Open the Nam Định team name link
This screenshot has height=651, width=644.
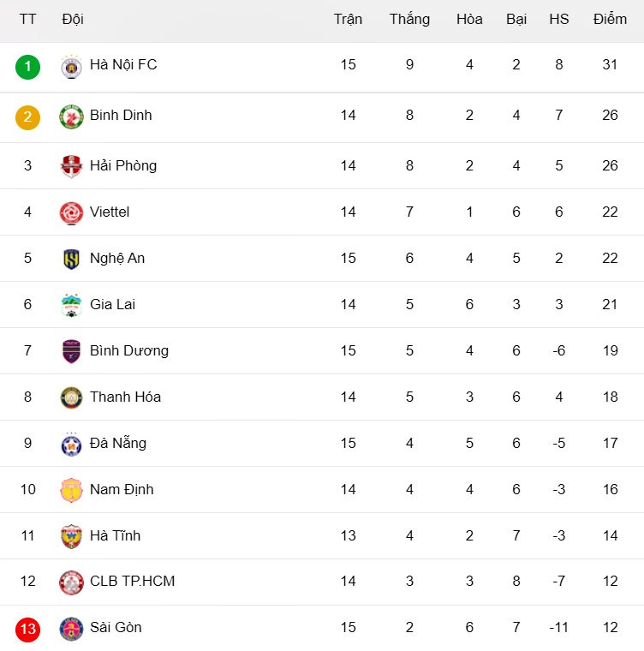pyautogui.click(x=122, y=489)
